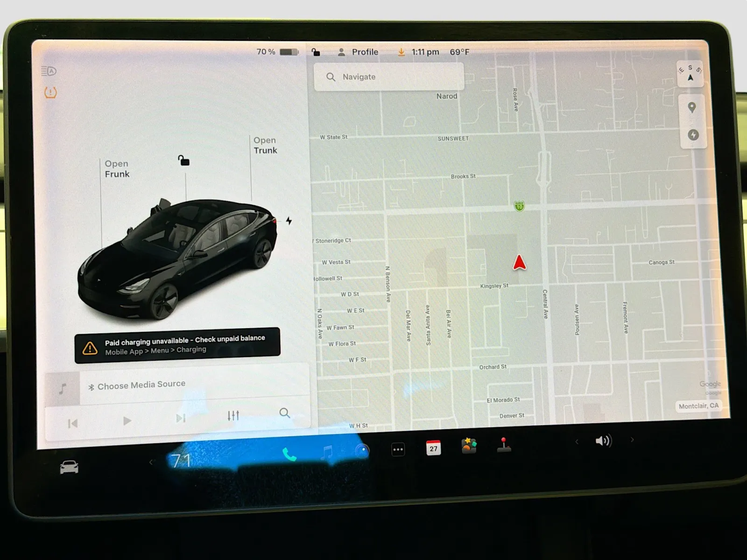Choose Media Source in the media panel
The image size is (747, 560).
click(141, 385)
